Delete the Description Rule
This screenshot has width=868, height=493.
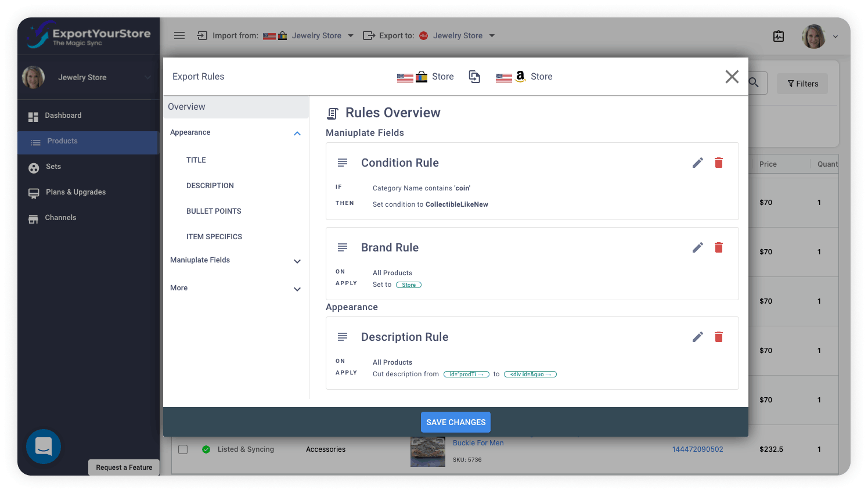[x=719, y=337]
